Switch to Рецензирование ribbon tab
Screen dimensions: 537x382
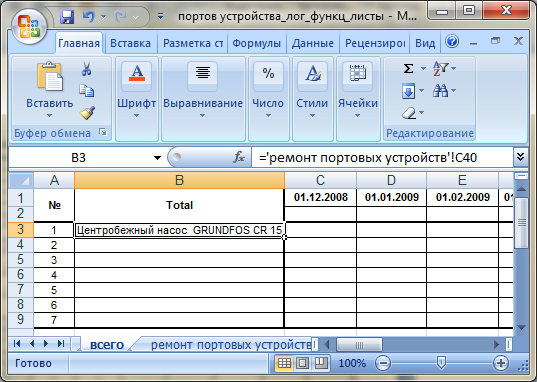pos(375,44)
